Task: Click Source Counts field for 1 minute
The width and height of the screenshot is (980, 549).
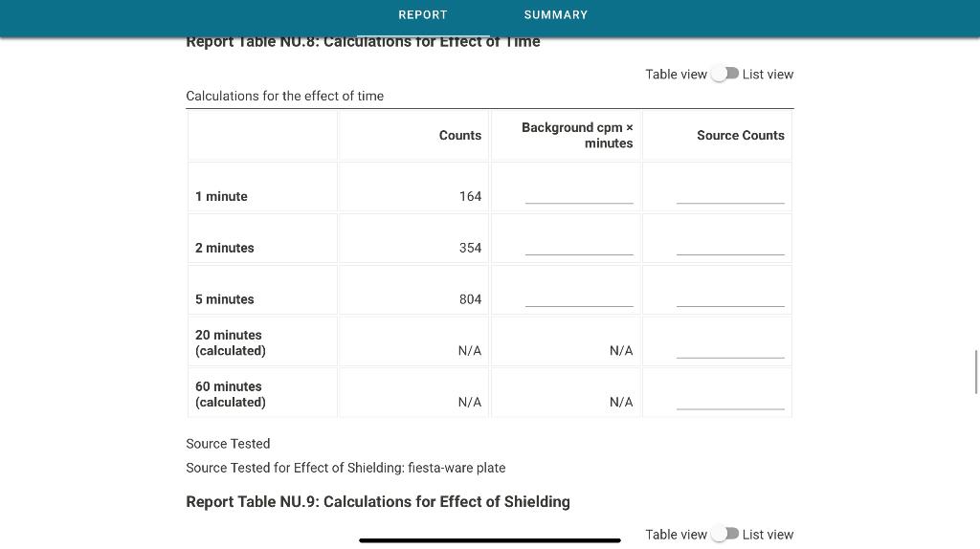Action: click(730, 195)
